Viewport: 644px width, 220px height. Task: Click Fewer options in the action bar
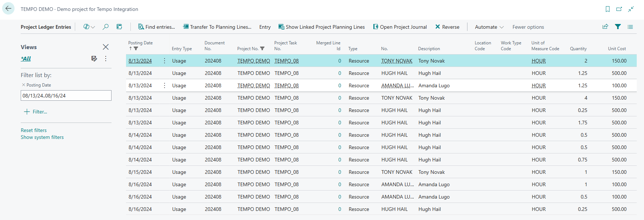pyautogui.click(x=528, y=27)
